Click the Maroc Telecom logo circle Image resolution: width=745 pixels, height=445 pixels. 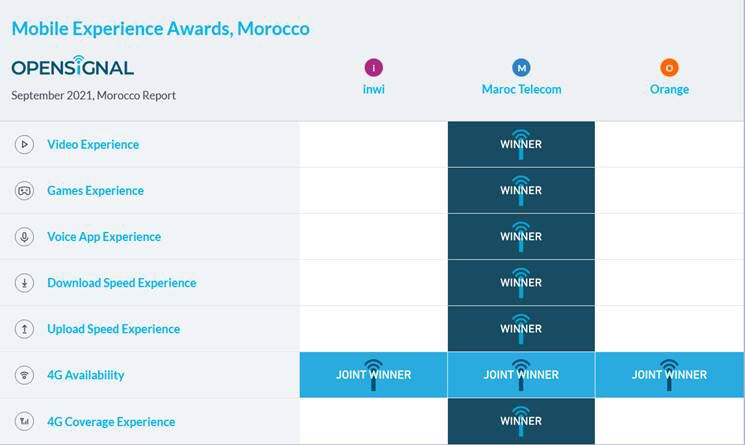coord(521,68)
